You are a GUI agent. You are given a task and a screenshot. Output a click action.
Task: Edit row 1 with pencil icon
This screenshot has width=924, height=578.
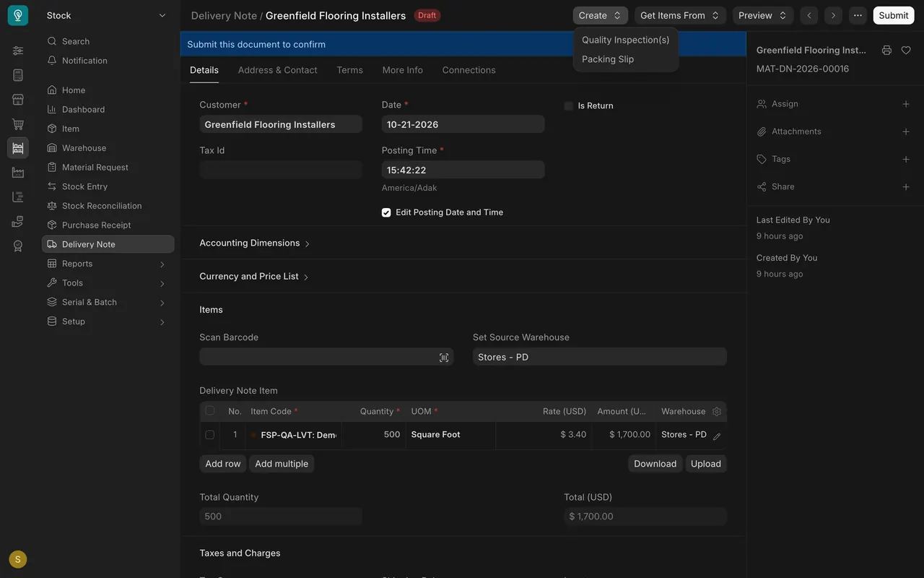(717, 436)
